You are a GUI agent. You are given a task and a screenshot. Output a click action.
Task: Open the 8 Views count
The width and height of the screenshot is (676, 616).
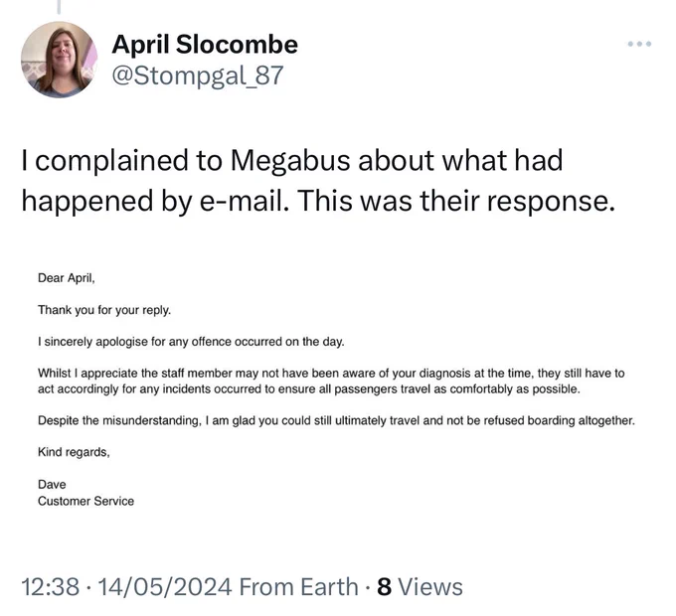point(420,587)
